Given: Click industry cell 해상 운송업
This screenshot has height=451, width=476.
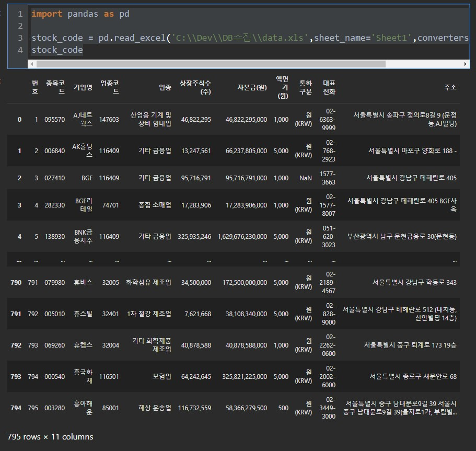Looking at the screenshot, I should coord(155,408).
